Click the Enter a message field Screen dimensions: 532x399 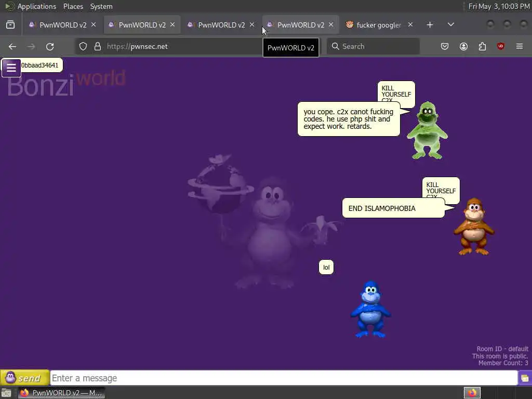pyautogui.click(x=284, y=378)
